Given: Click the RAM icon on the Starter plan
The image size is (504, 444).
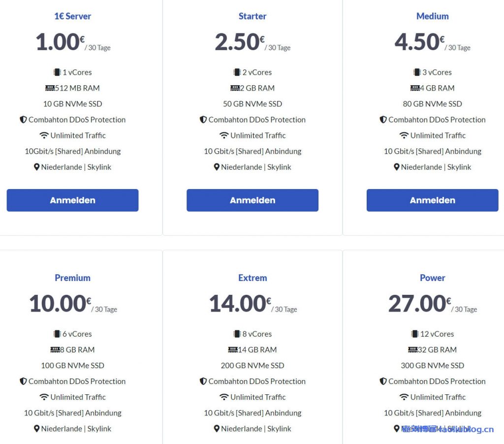Looking at the screenshot, I should (x=234, y=88).
